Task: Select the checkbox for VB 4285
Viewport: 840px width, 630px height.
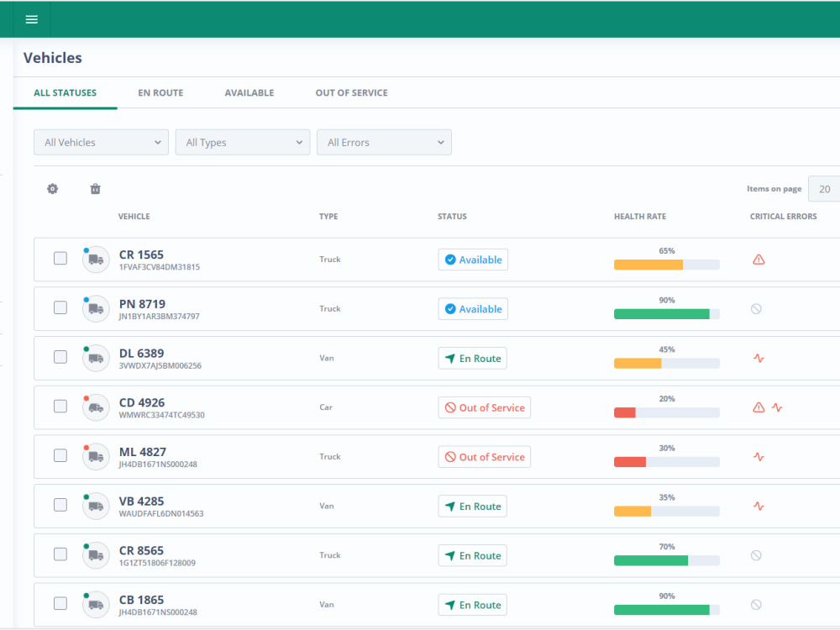Action: (x=60, y=505)
